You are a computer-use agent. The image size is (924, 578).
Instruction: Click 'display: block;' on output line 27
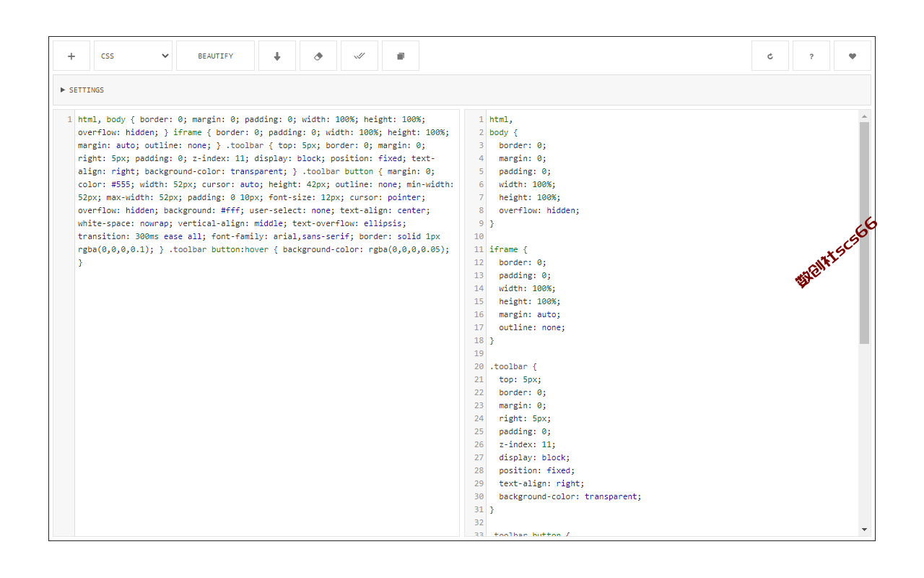[534, 457]
